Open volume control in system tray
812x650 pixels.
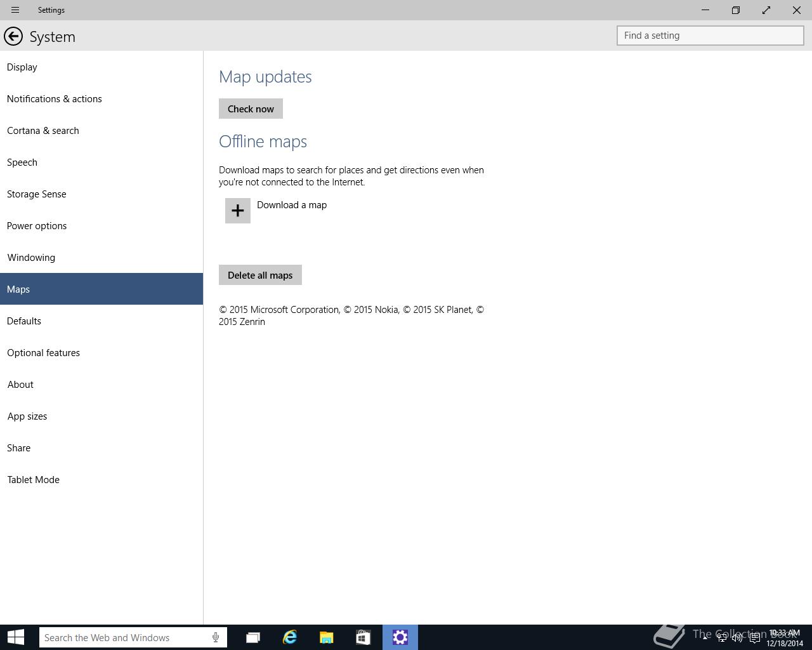pyautogui.click(x=737, y=638)
